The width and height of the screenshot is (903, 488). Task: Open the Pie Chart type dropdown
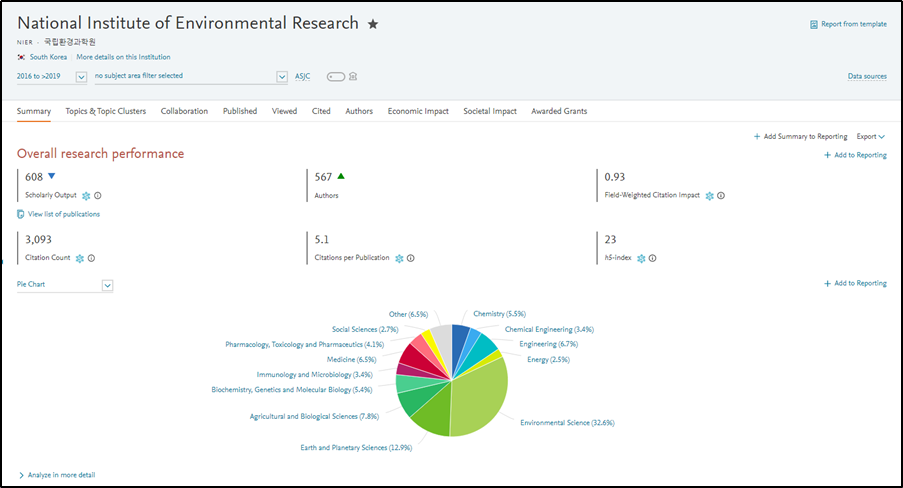65,285
